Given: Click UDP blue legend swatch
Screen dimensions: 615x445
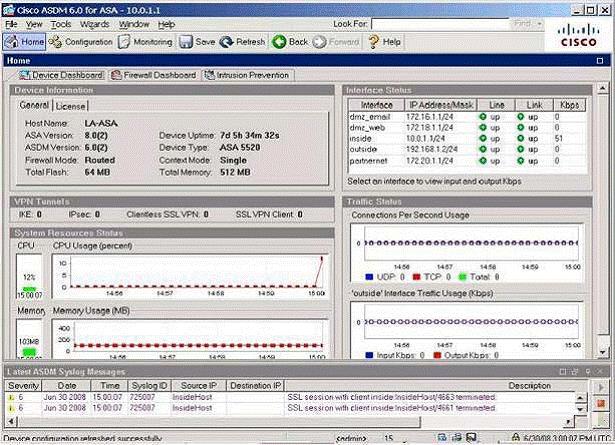Looking at the screenshot, I should tap(369, 277).
